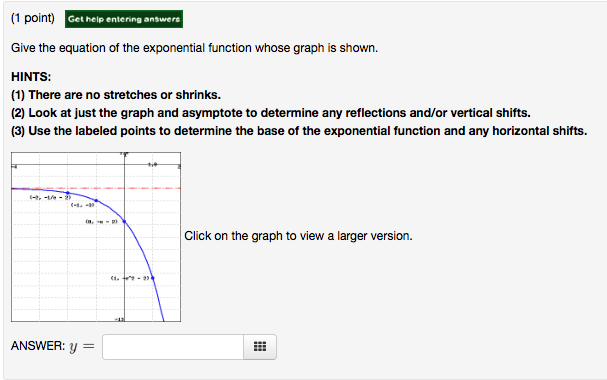Click the (1 point) label
Image resolution: width=607 pixels, height=380 pixels.
click(x=33, y=18)
